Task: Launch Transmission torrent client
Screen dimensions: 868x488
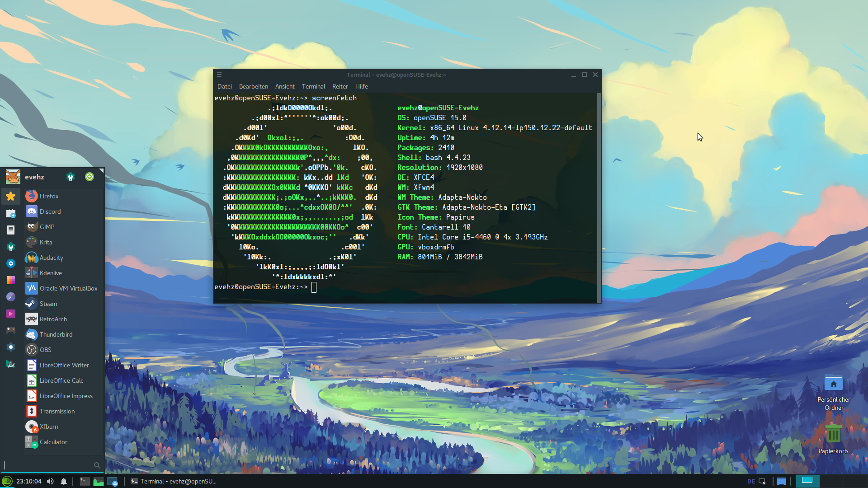Action: 64,411
